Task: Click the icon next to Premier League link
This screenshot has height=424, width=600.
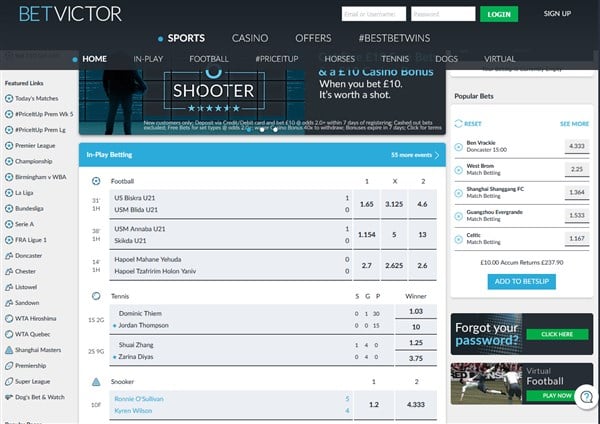Action: pos(9,146)
